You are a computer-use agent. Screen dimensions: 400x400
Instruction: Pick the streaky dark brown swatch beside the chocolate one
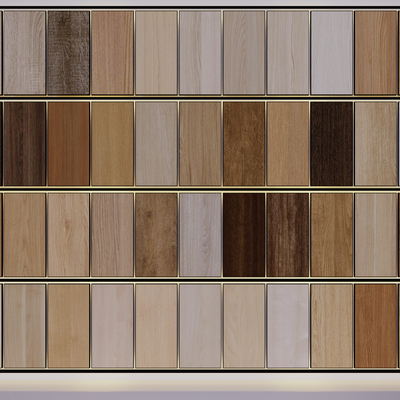click(x=288, y=235)
